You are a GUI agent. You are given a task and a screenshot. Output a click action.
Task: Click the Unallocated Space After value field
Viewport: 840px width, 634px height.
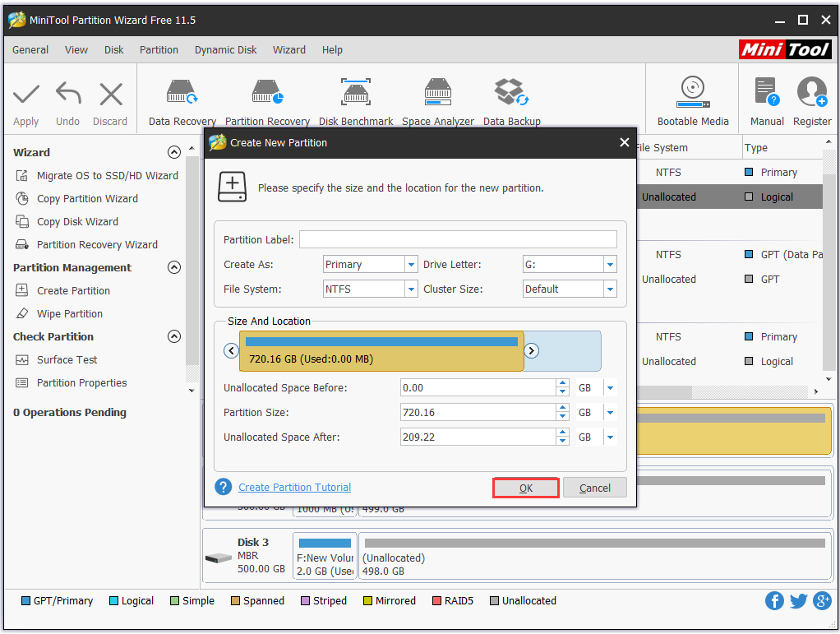point(478,437)
